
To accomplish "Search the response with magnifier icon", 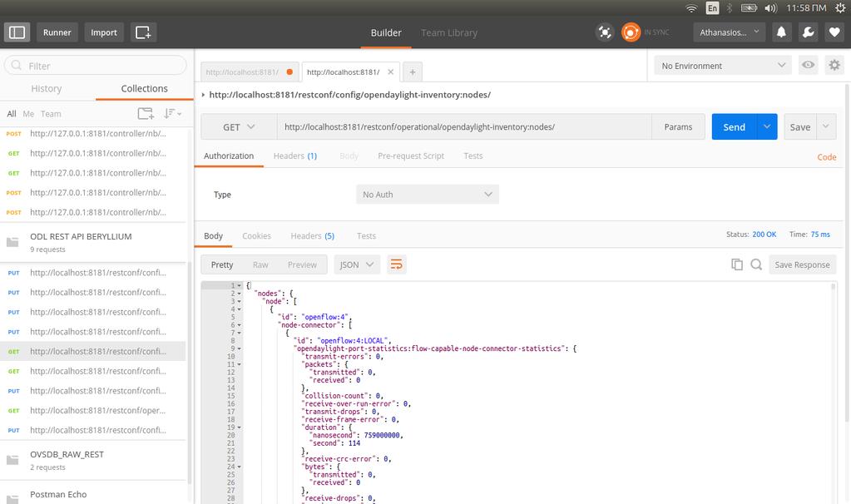I will click(x=756, y=264).
